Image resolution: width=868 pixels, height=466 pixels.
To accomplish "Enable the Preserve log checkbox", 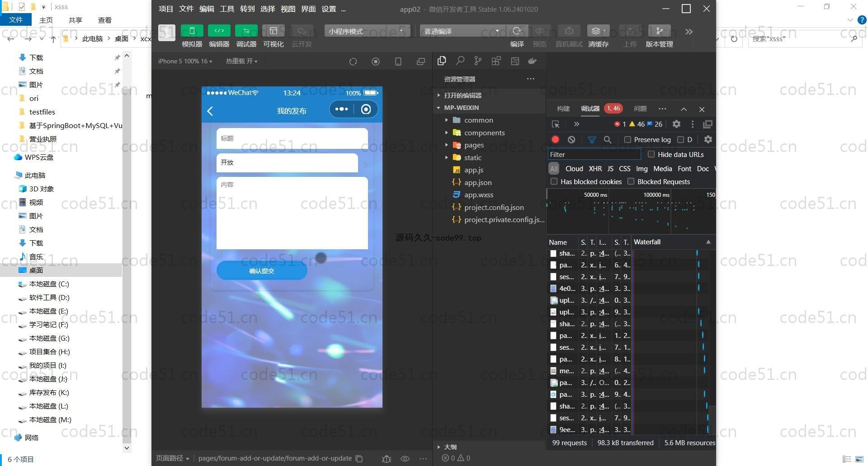I will [627, 139].
